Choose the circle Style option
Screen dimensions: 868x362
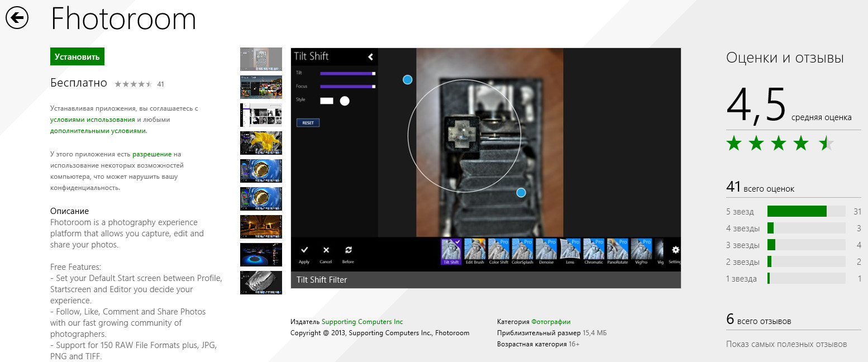pos(345,101)
